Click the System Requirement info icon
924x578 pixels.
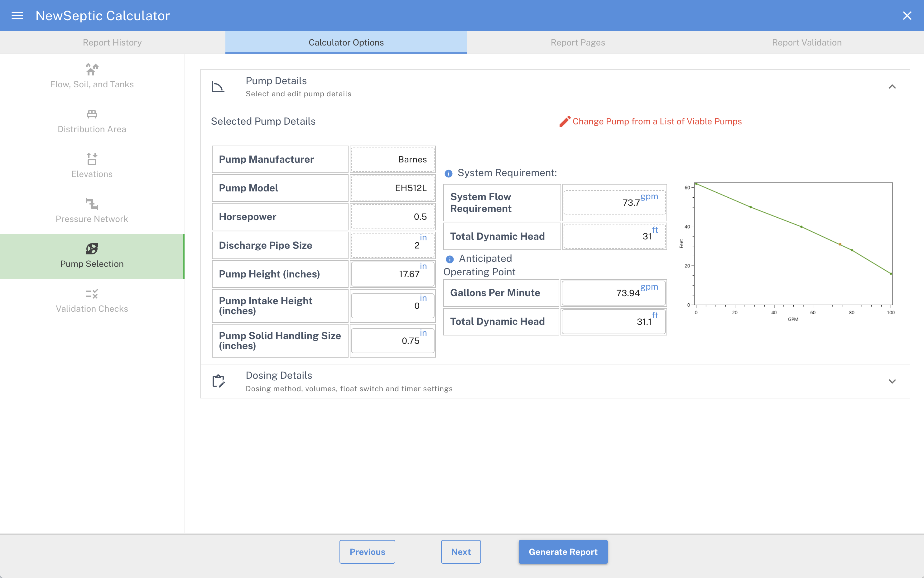pos(449,174)
